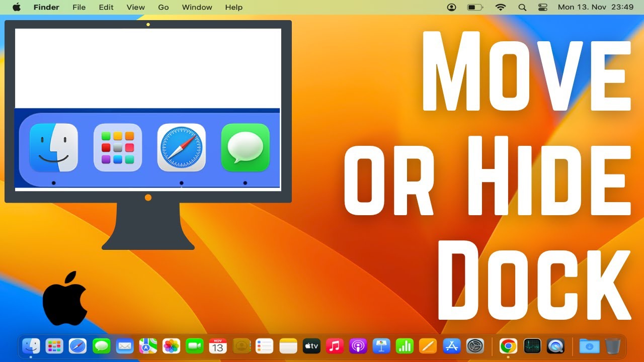Open the Wi-Fi menu bar icon

tap(500, 7)
